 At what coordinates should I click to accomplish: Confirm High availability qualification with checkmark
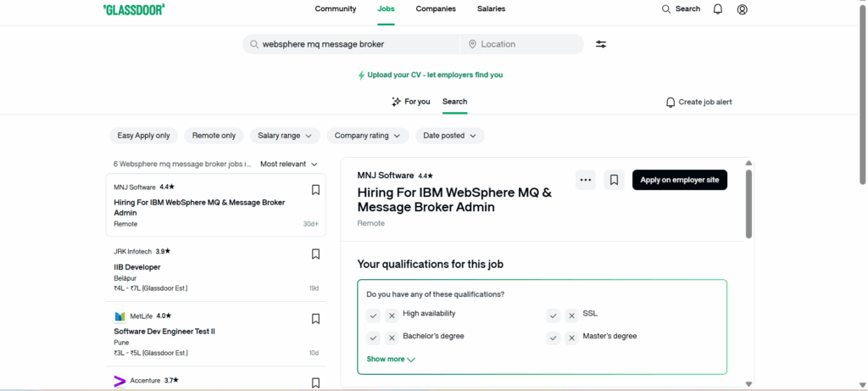coord(374,316)
